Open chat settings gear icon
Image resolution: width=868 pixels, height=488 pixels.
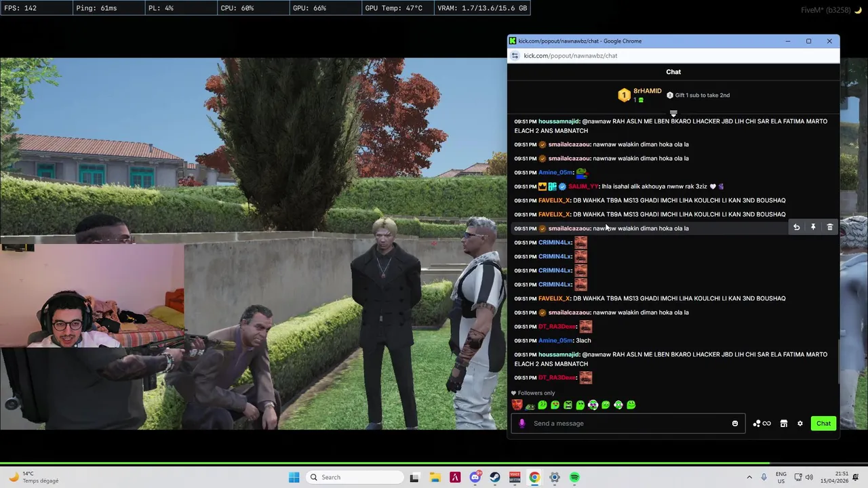pos(800,424)
